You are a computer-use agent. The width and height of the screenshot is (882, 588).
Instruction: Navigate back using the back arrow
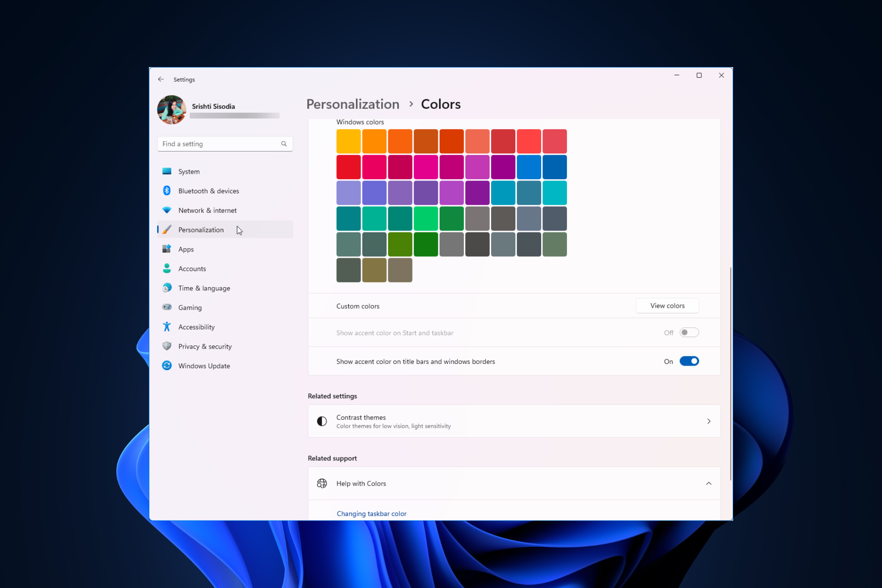161,79
